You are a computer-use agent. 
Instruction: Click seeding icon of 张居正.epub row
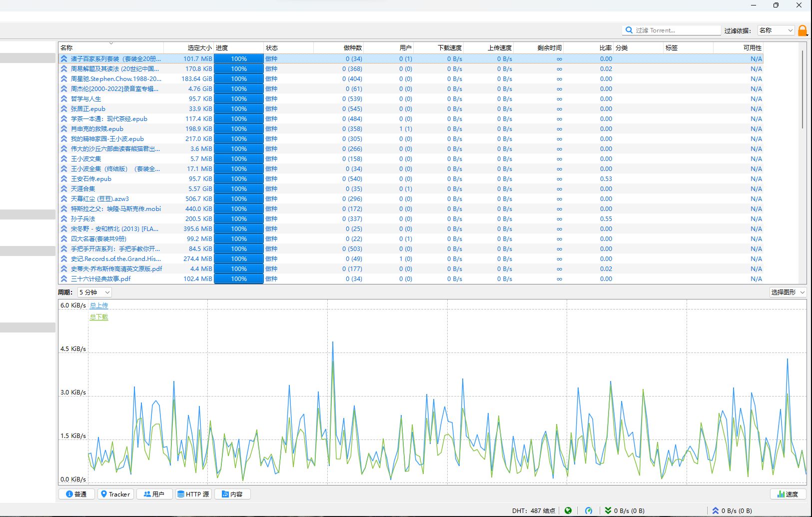64,108
